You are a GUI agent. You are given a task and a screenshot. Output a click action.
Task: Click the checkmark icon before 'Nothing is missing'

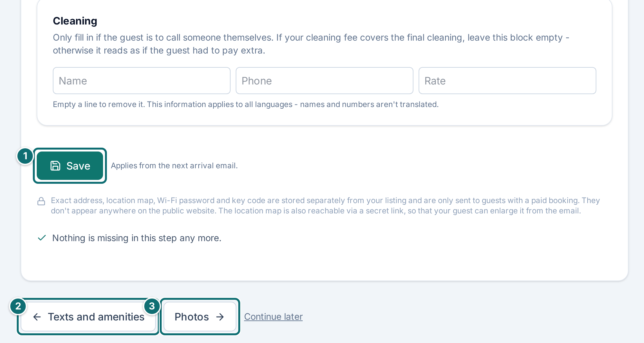[x=42, y=238]
